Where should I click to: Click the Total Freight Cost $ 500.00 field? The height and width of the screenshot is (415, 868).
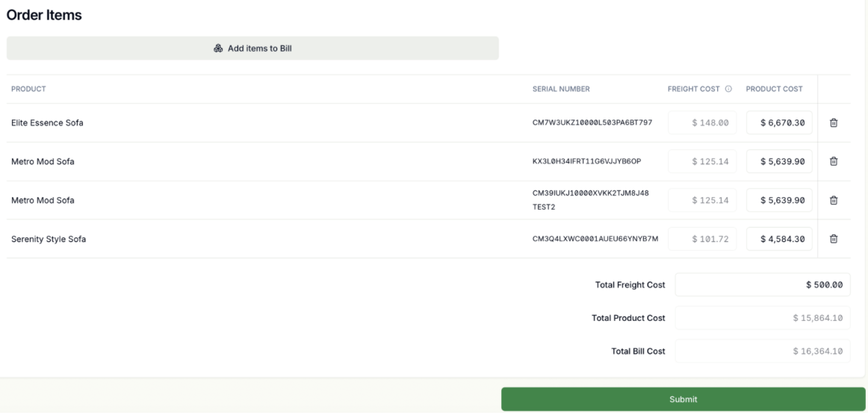762,285
